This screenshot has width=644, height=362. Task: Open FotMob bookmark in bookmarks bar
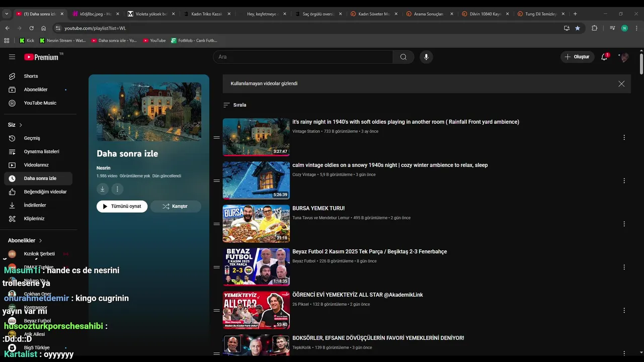pyautogui.click(x=194, y=40)
